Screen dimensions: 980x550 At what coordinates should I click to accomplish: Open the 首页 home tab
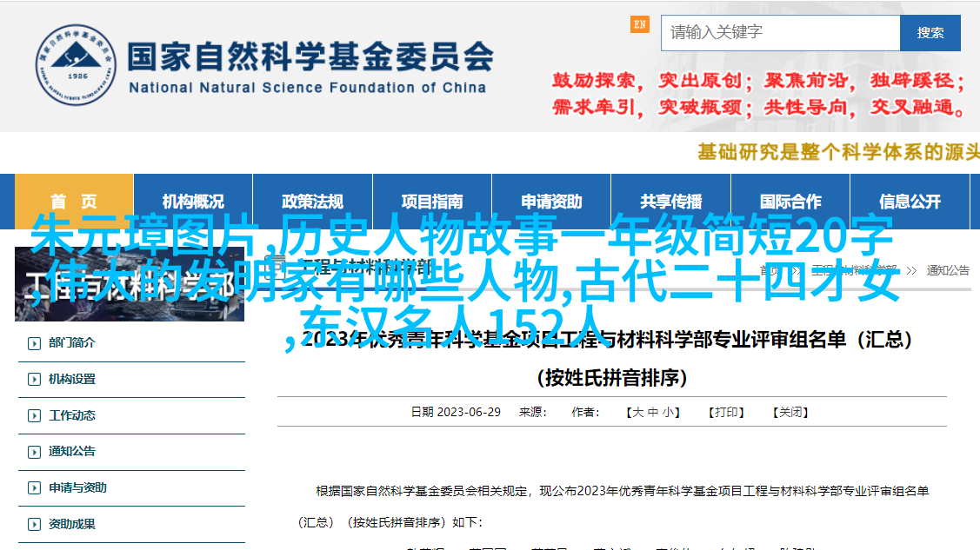(x=74, y=201)
